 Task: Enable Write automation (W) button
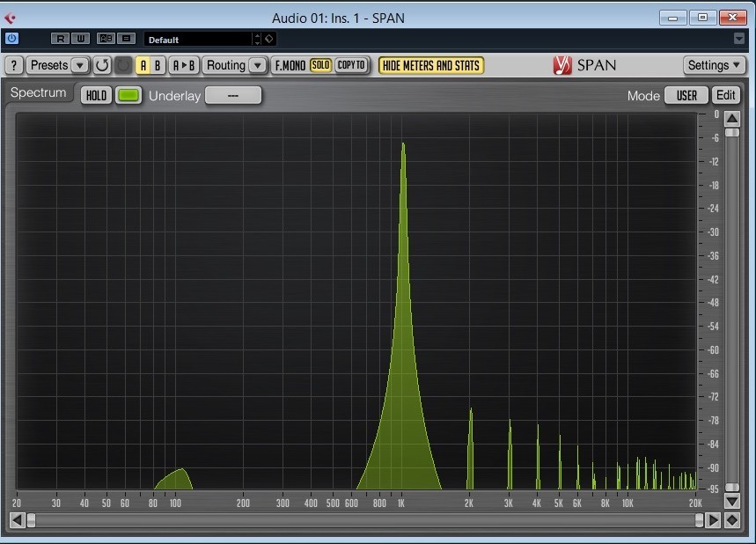pos(80,39)
